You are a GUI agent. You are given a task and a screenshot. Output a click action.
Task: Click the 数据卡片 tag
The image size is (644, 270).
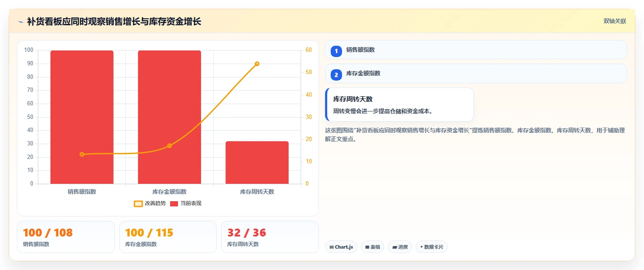(x=432, y=247)
